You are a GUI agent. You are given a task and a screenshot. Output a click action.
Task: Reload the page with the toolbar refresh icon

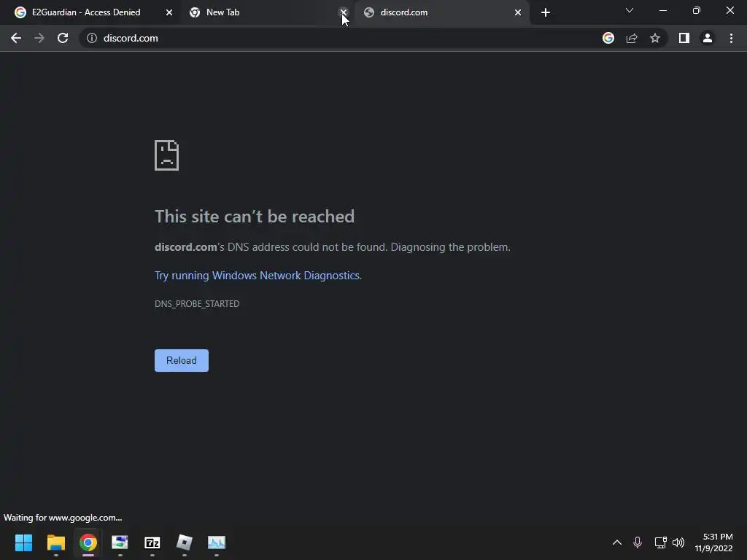click(x=63, y=38)
